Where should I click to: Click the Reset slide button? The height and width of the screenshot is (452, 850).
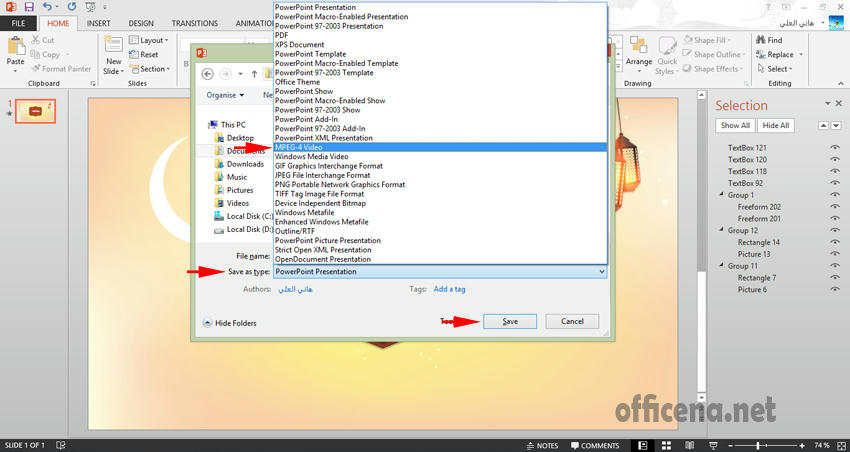tap(144, 55)
